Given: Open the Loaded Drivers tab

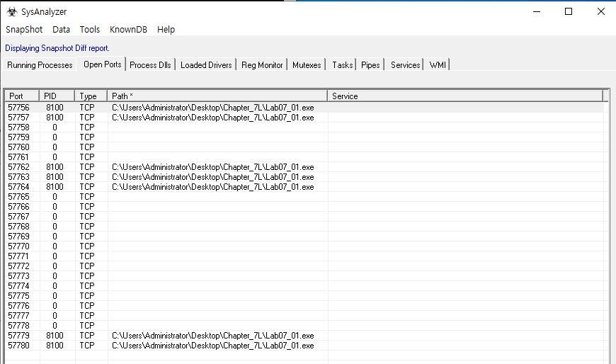Looking at the screenshot, I should pos(206,65).
